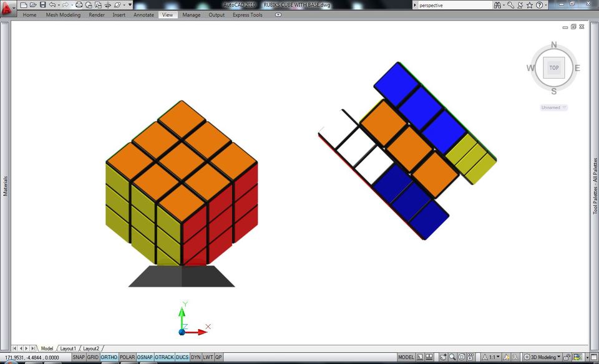Click the Save icon in quick access toolbar
Viewport: 599px width, 364px height.
point(42,5)
